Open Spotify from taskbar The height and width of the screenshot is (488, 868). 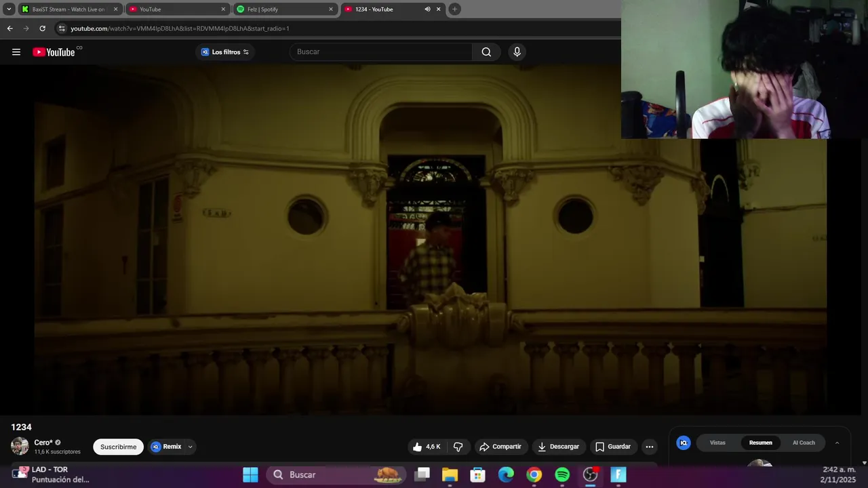point(562,474)
